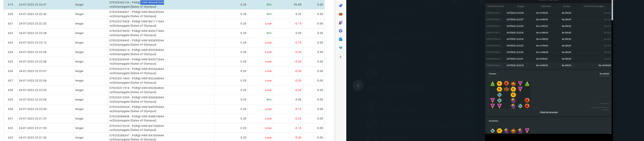Viewport: 644px width, 141px height.
Task: Click transaction 579235206314 in row 624
Action: pyautogui.click(x=119, y=50)
